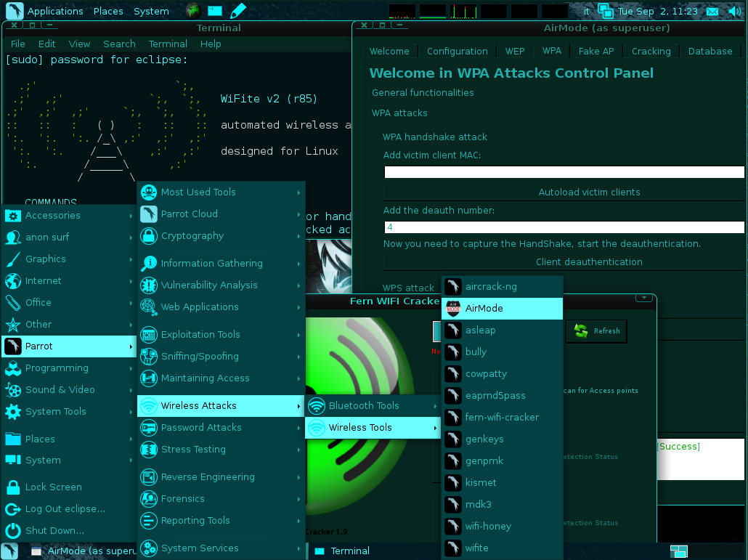Click the volume icon in the system tray

pyautogui.click(x=735, y=11)
